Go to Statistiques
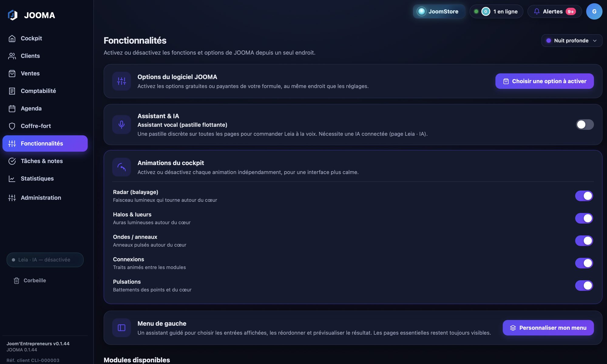607x364 pixels. [45, 179]
